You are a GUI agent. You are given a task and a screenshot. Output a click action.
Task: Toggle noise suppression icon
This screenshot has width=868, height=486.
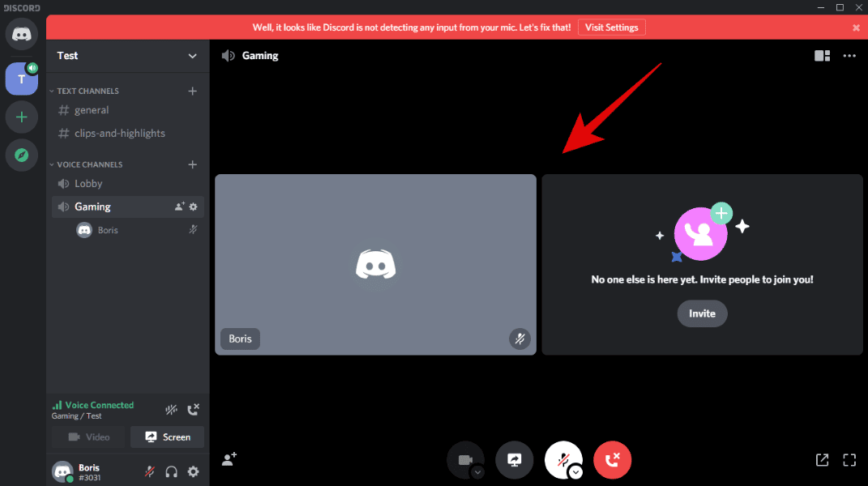tap(171, 410)
